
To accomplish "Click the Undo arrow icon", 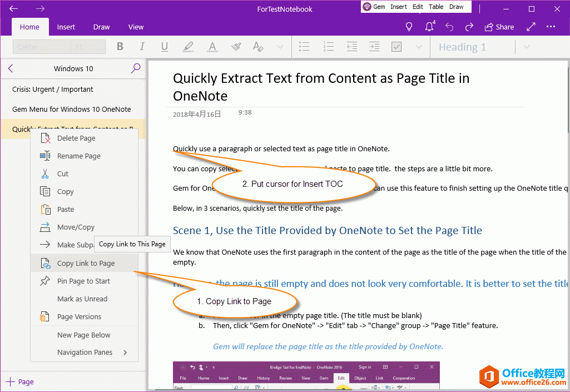I will coord(449,27).
